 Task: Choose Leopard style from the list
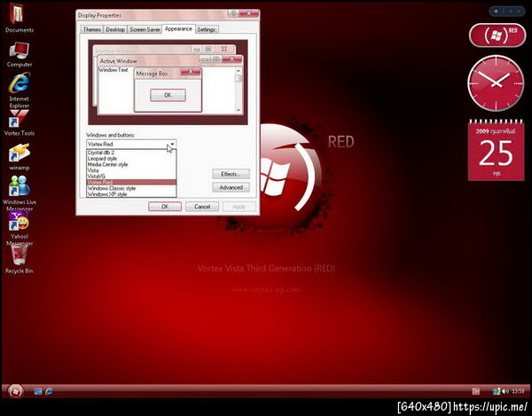(131, 159)
